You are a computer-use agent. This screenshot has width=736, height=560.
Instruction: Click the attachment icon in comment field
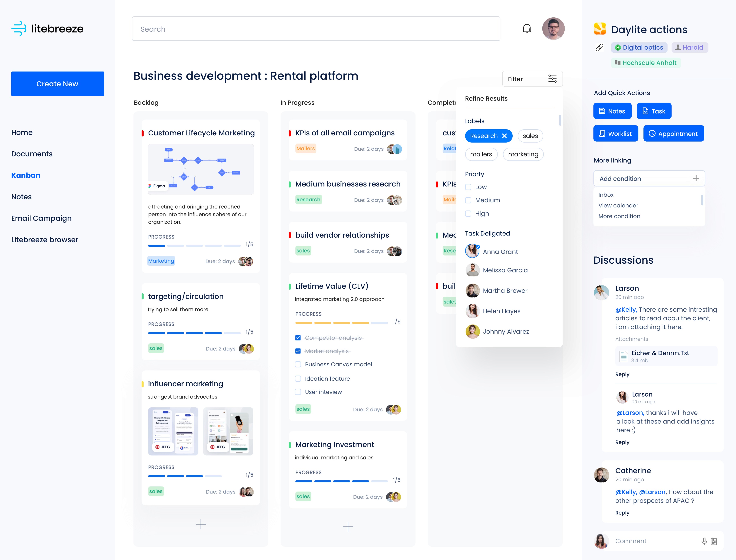coord(714,541)
